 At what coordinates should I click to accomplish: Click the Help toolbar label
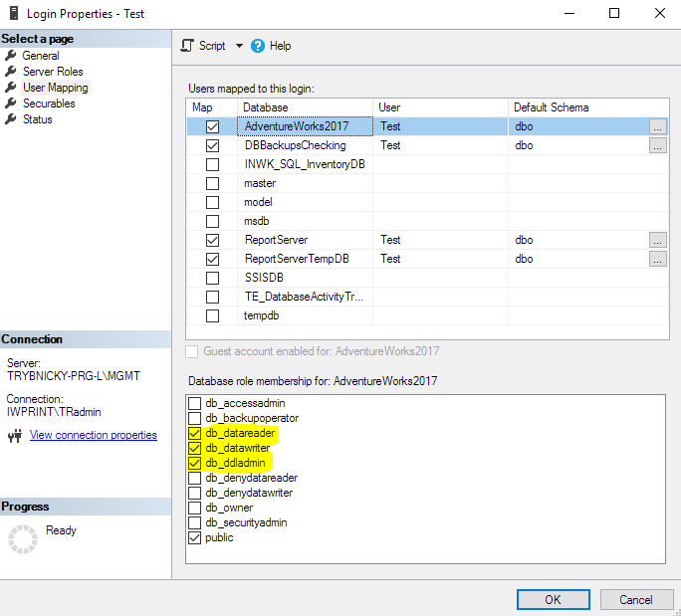pyautogui.click(x=280, y=46)
